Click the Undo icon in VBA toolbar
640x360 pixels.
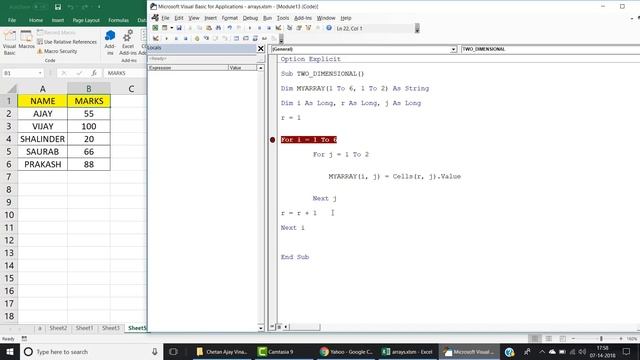tap(229, 28)
